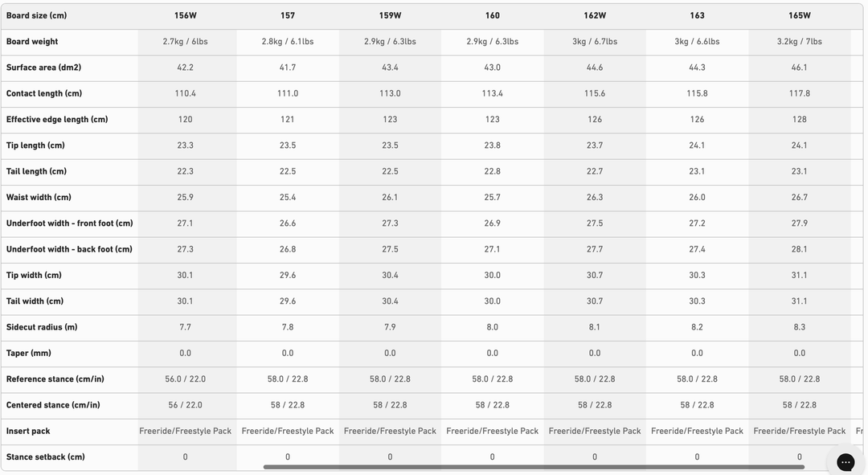Click the Taper (mm) row label

(29, 354)
